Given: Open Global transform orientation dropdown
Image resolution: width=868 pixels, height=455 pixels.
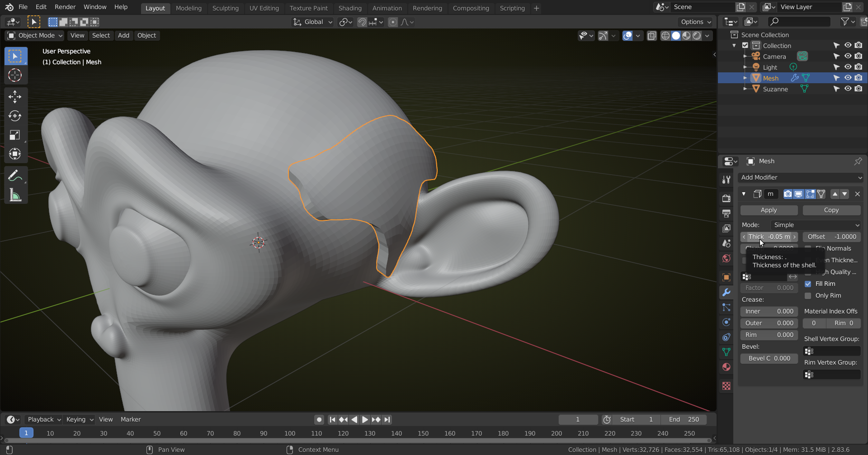Looking at the screenshot, I should click(313, 22).
